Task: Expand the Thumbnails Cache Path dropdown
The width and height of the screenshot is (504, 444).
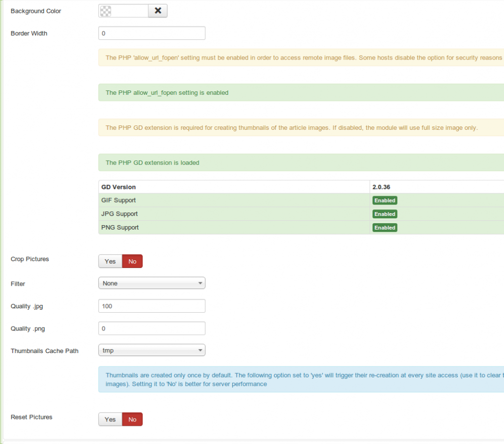Action: (x=152, y=351)
